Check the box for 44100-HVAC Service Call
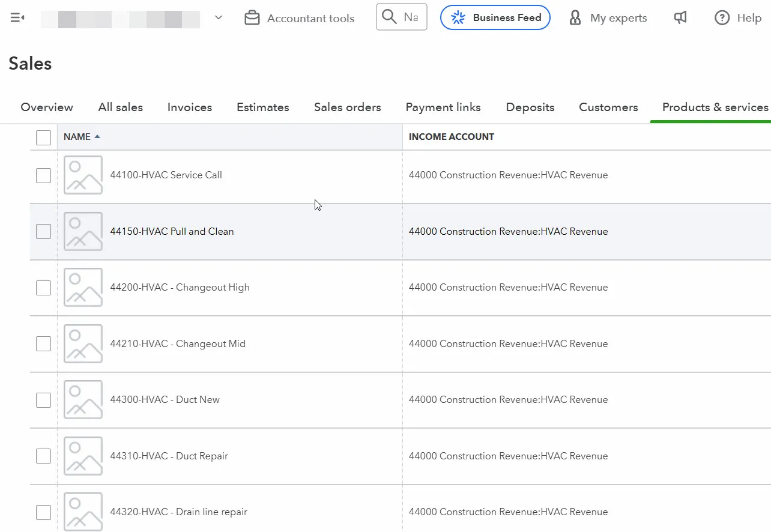Image resolution: width=771 pixels, height=532 pixels. click(x=43, y=175)
